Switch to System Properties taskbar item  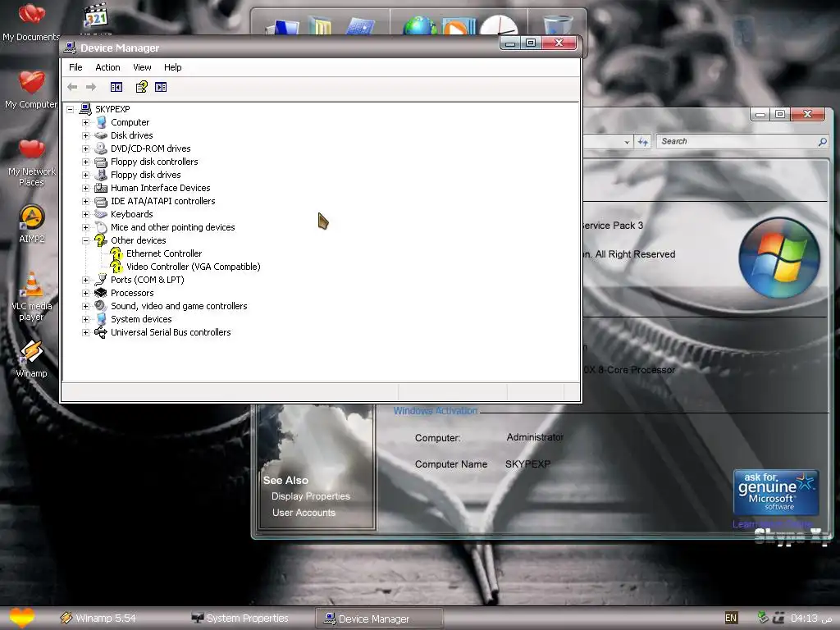pos(240,619)
